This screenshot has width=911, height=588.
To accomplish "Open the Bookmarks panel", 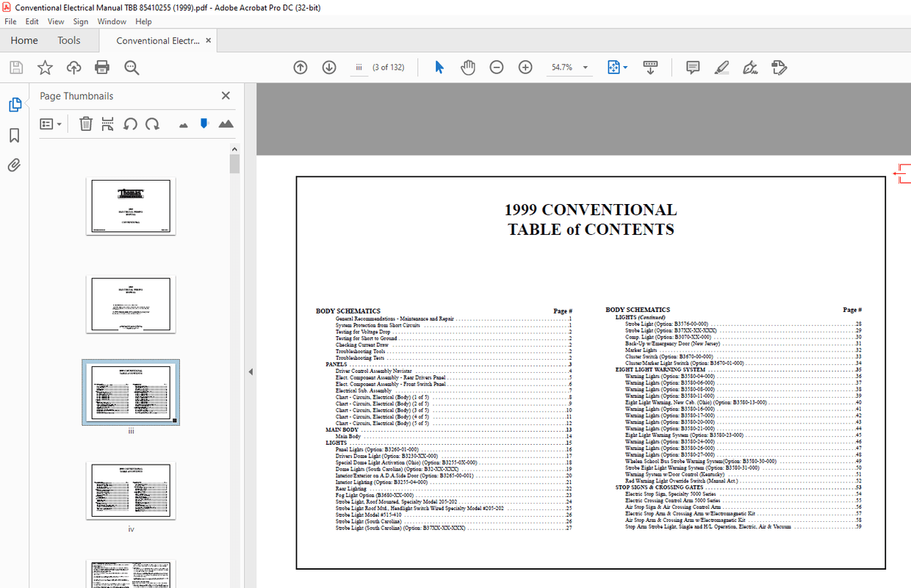I will pyautogui.click(x=15, y=134).
